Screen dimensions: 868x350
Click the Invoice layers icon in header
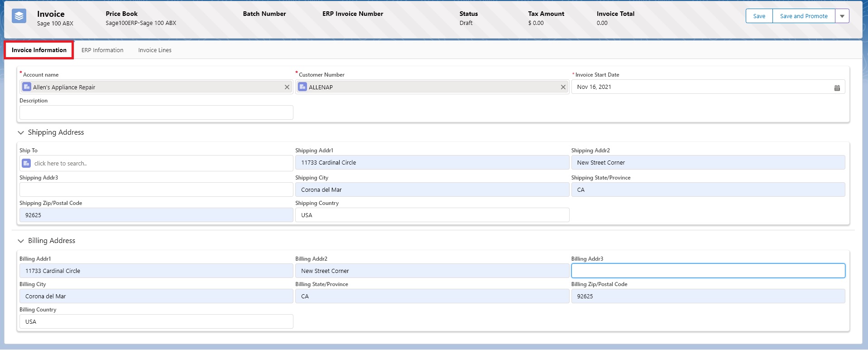[19, 16]
